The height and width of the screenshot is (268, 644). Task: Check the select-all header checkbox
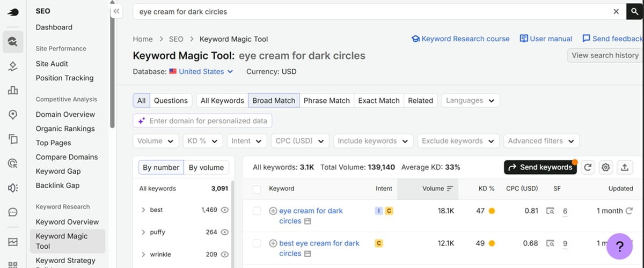click(x=257, y=189)
